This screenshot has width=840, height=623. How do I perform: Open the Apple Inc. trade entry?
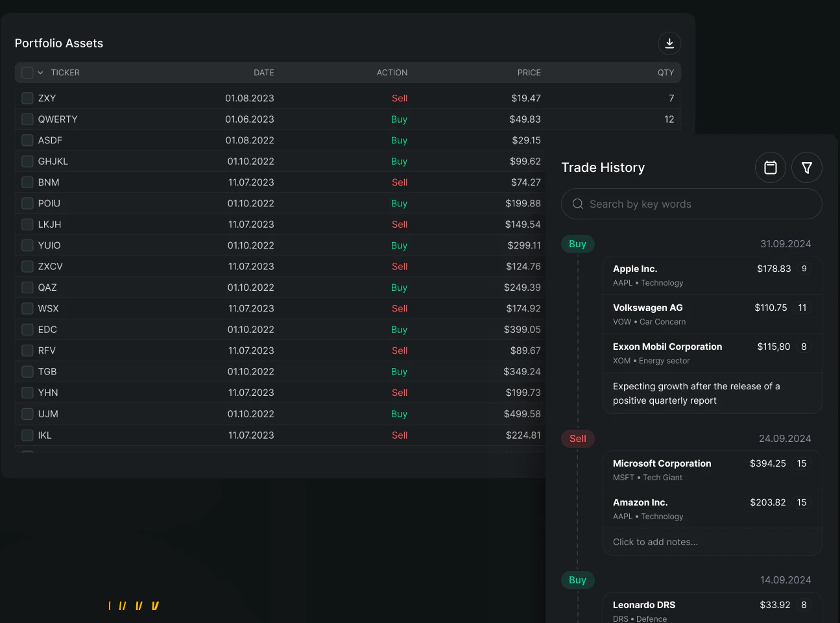pos(712,275)
